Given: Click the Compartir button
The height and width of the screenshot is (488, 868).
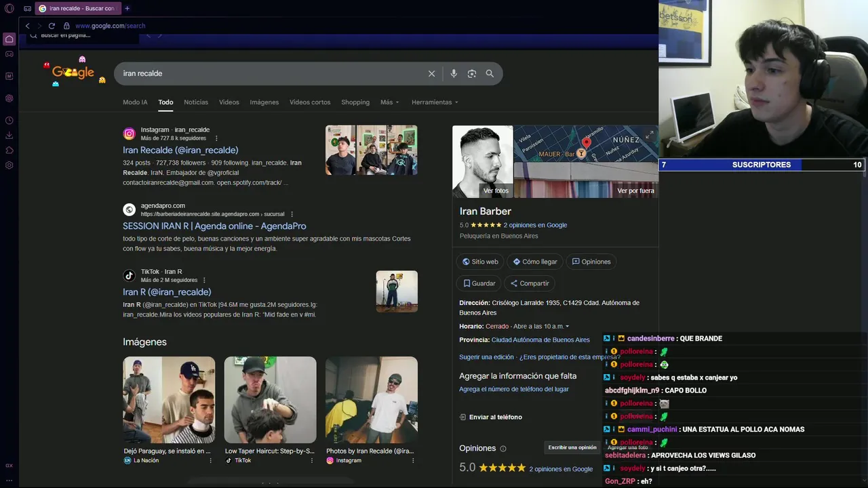Looking at the screenshot, I should (530, 283).
